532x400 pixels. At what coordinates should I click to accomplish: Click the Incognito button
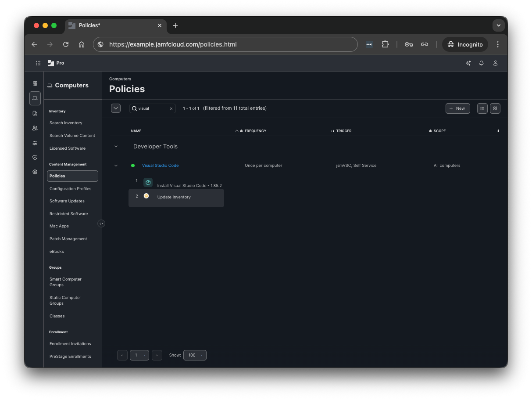(x=465, y=44)
